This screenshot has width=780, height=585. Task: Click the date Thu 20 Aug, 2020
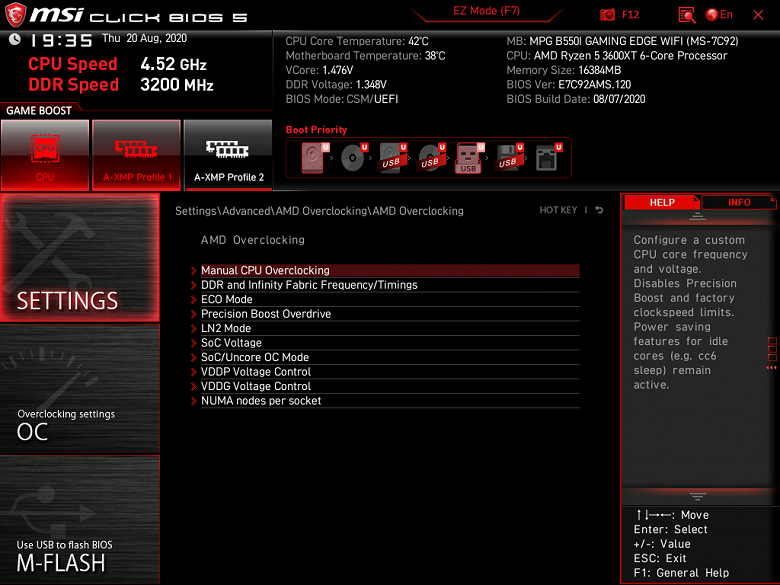144,38
